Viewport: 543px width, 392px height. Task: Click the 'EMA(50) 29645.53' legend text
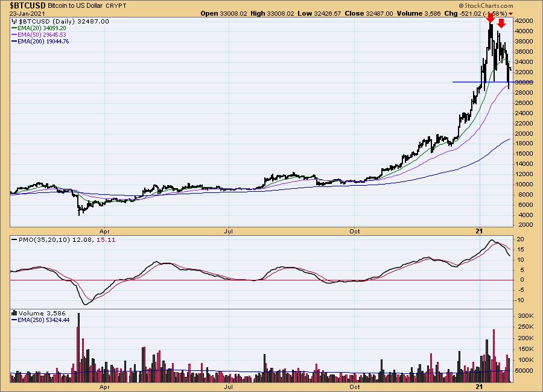pos(42,34)
